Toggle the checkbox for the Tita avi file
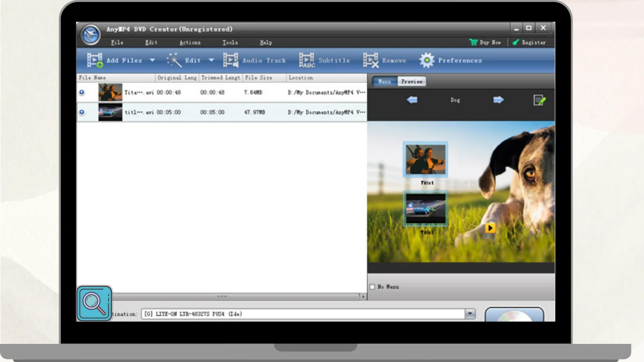 [x=82, y=93]
